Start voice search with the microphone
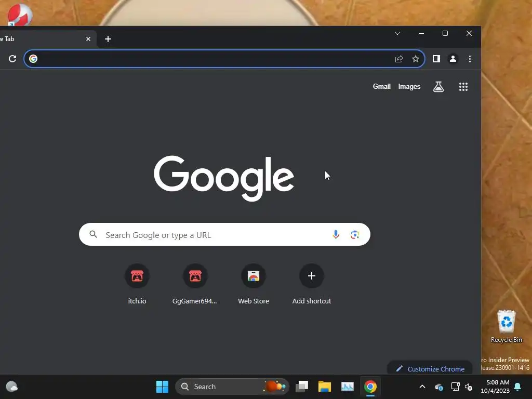Viewport: 532px width, 399px height. click(336, 234)
